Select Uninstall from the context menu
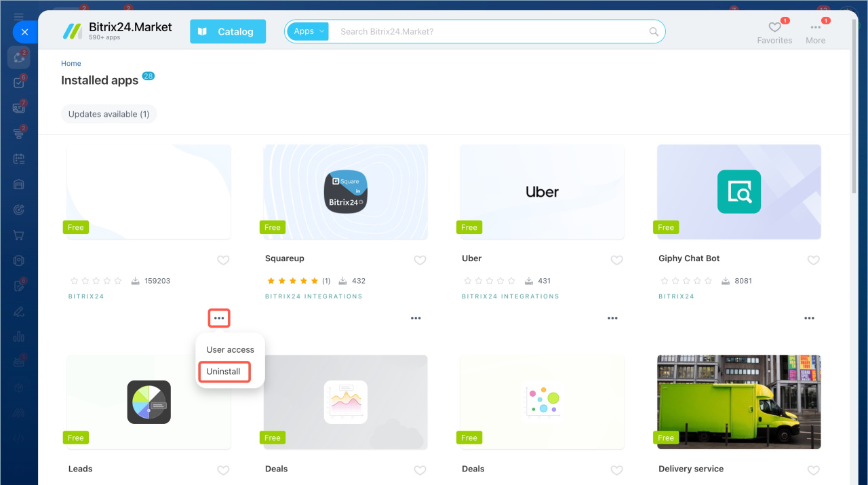Image resolution: width=868 pixels, height=485 pixels. click(x=224, y=372)
